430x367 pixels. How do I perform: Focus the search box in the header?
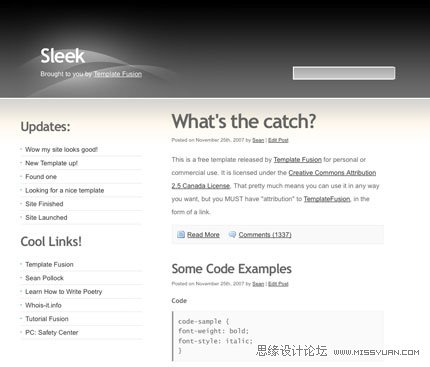coord(344,73)
